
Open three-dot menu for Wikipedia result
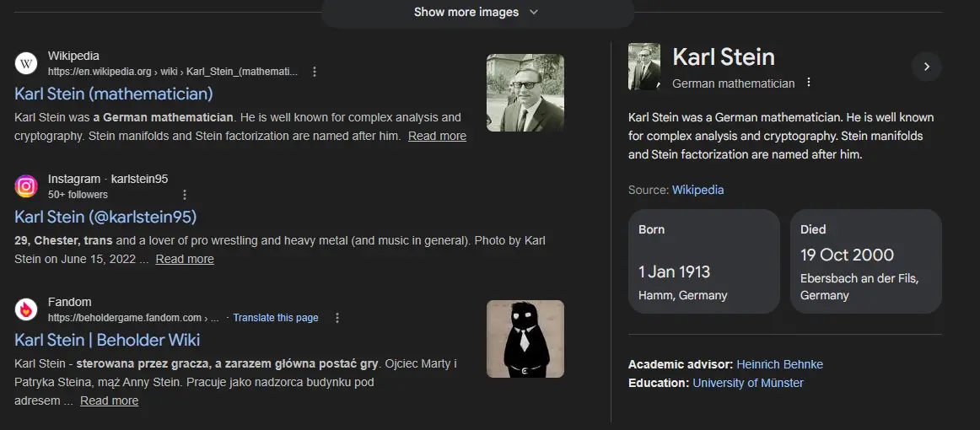tap(315, 72)
